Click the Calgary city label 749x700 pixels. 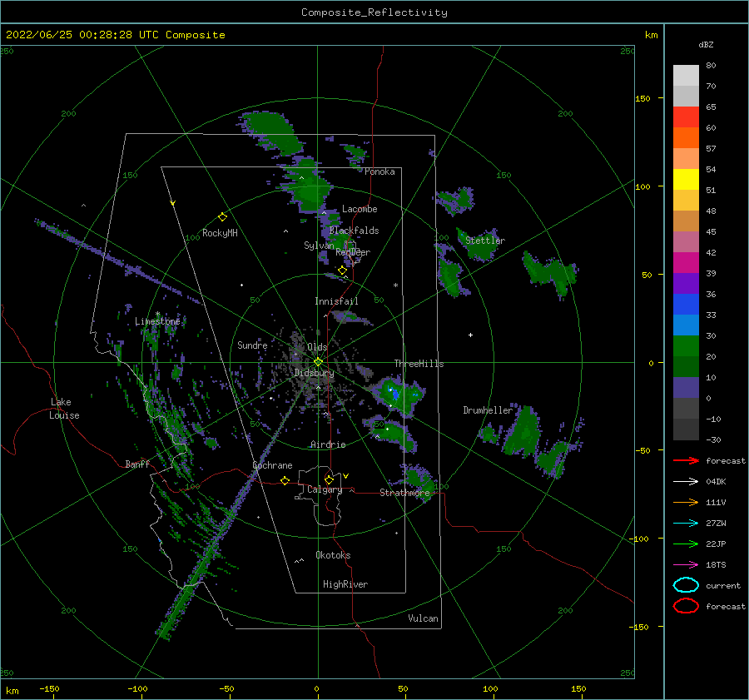click(x=325, y=489)
